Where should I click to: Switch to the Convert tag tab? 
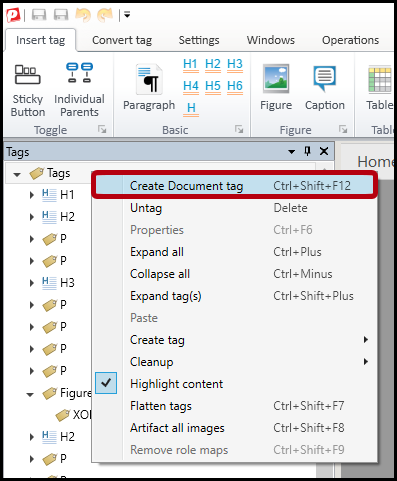pyautogui.click(x=122, y=40)
